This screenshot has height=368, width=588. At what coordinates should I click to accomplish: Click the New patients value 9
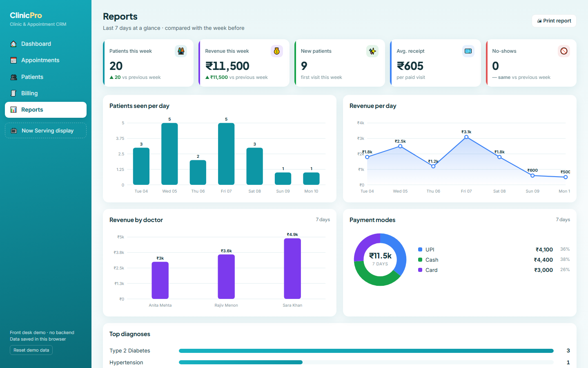point(304,66)
